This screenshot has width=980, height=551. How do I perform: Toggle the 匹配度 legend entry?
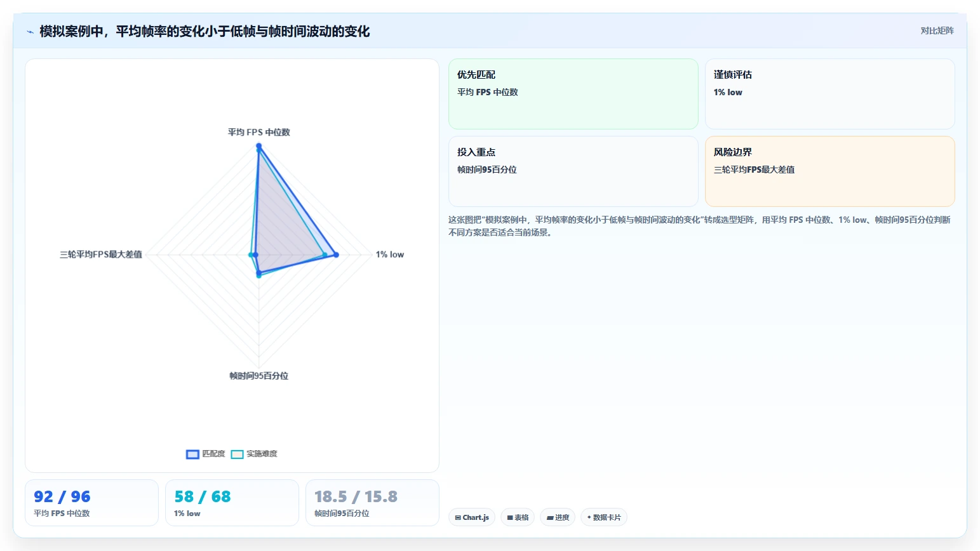coord(206,454)
